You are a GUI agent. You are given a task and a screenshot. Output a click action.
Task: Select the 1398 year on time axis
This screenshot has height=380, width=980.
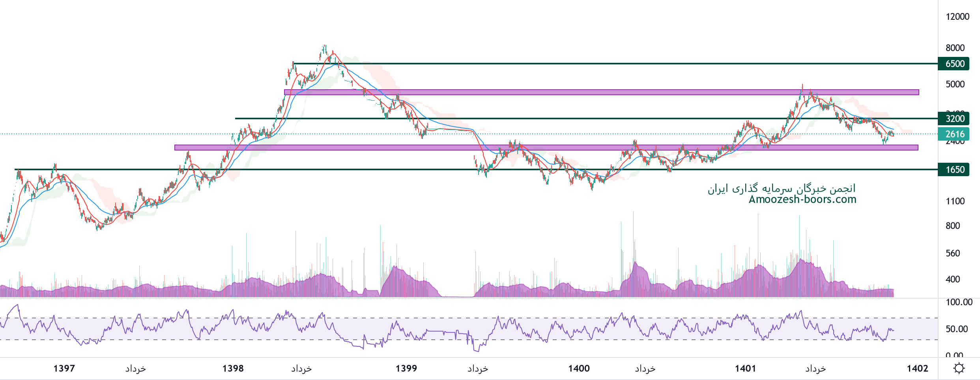point(233,369)
